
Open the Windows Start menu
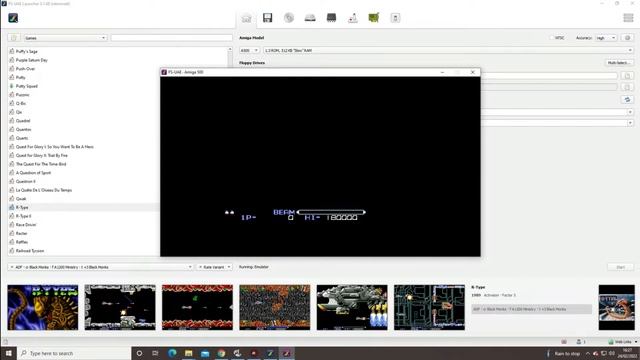(x=9, y=353)
